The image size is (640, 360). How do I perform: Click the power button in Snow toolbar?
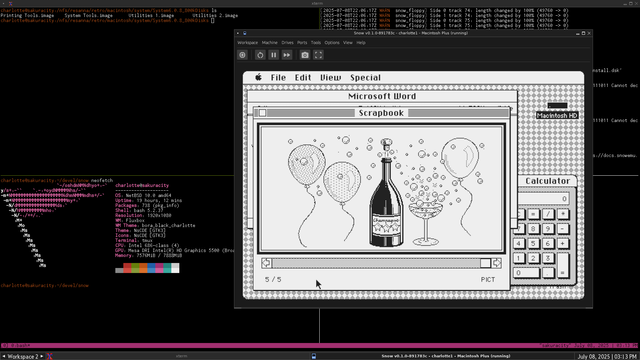click(x=242, y=55)
